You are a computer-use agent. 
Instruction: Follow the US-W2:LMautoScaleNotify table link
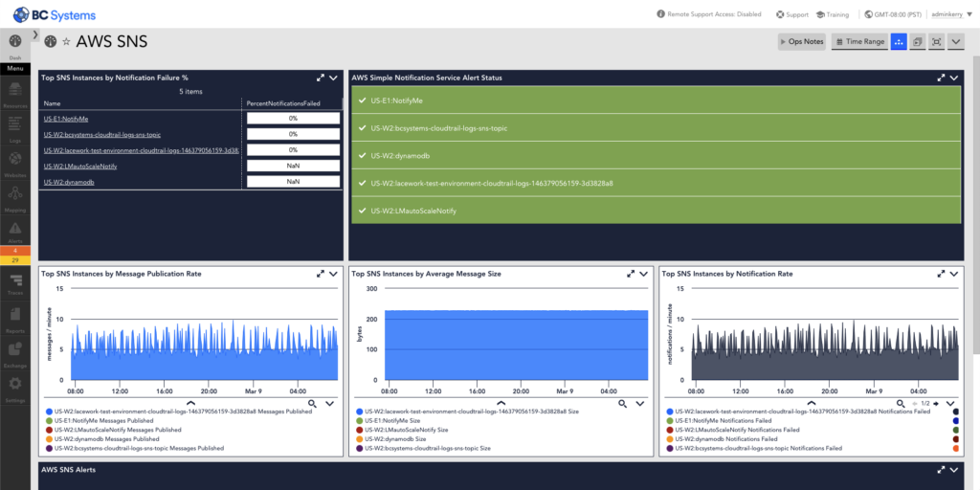point(80,167)
